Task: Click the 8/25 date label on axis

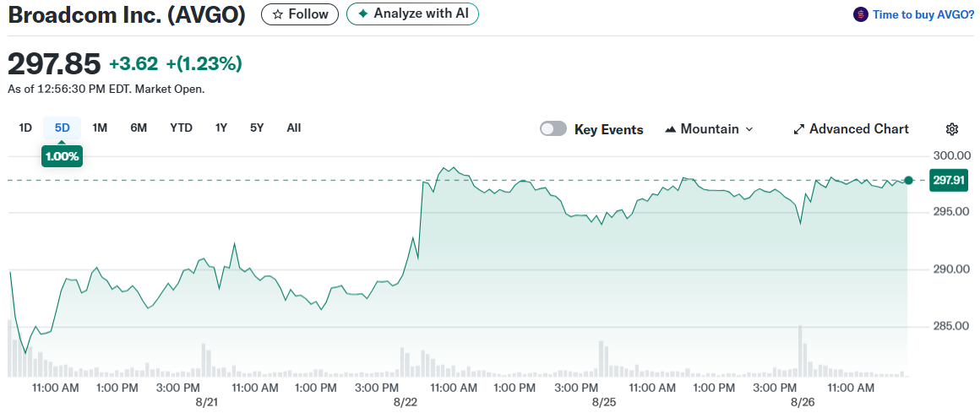Action: [x=604, y=401]
